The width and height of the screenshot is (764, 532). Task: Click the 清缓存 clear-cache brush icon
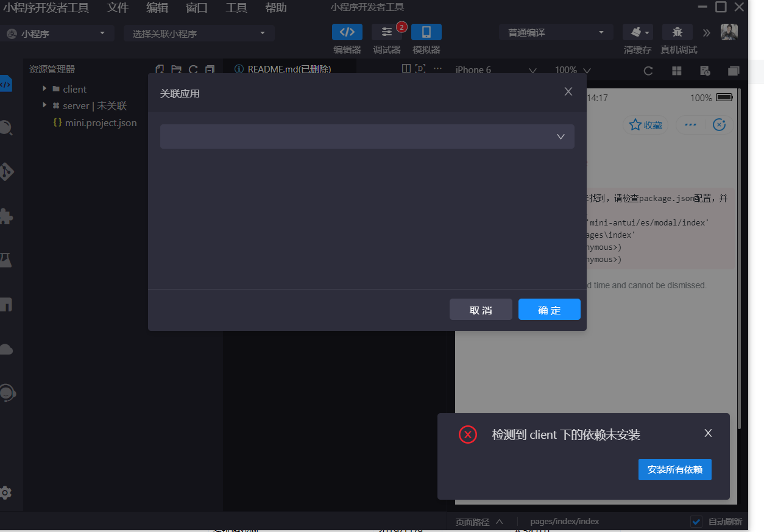(x=638, y=32)
